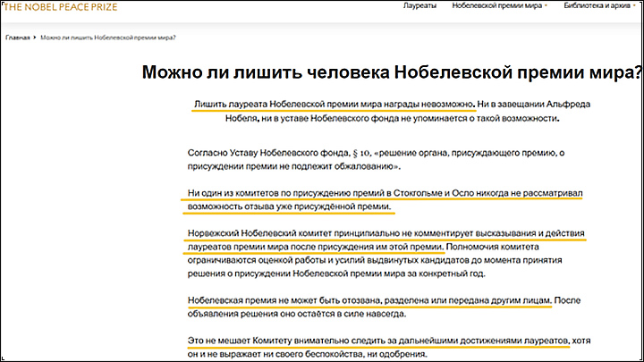Click breadcrumb text Можно ли лишить Нобелевской премии мира?
This screenshot has width=644, height=362.
coord(107,38)
